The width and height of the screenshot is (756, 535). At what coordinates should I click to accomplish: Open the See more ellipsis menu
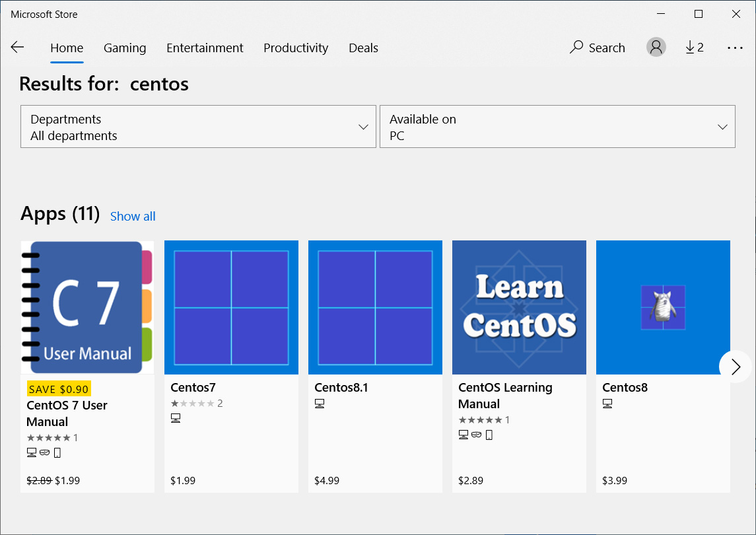735,48
